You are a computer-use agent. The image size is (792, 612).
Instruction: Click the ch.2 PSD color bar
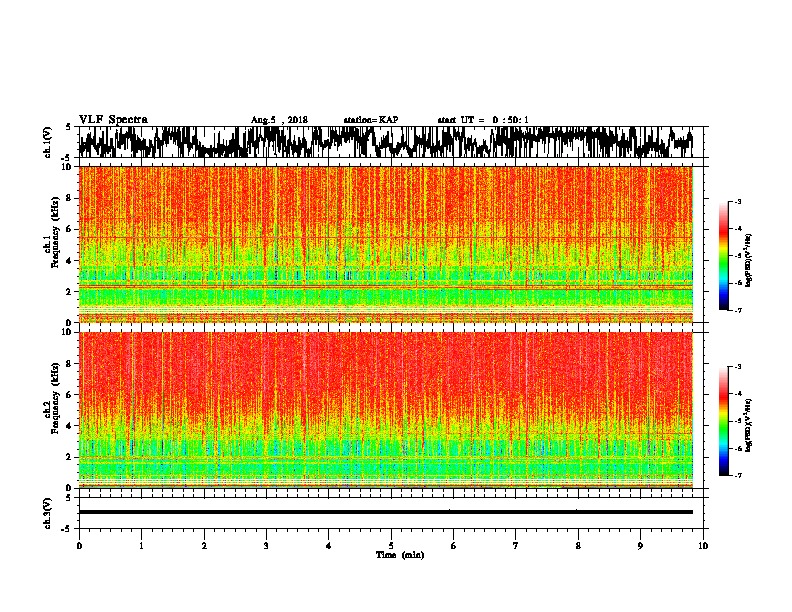tap(723, 421)
